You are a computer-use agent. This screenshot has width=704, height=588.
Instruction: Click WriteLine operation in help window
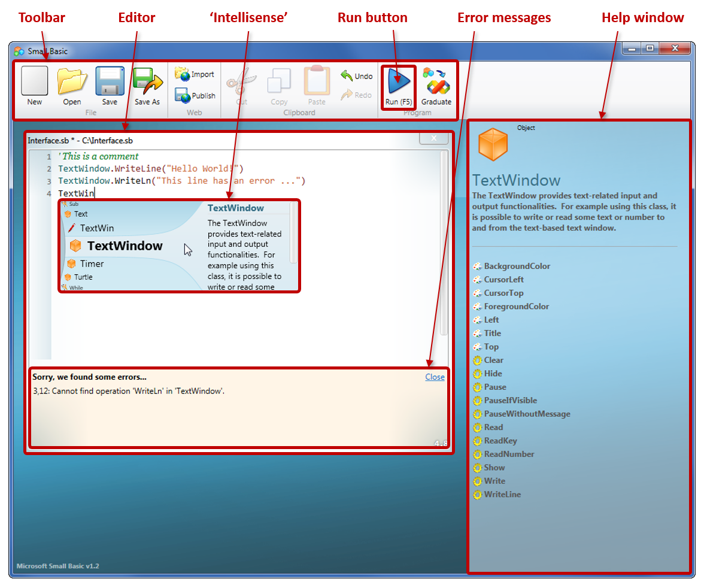pos(497,495)
